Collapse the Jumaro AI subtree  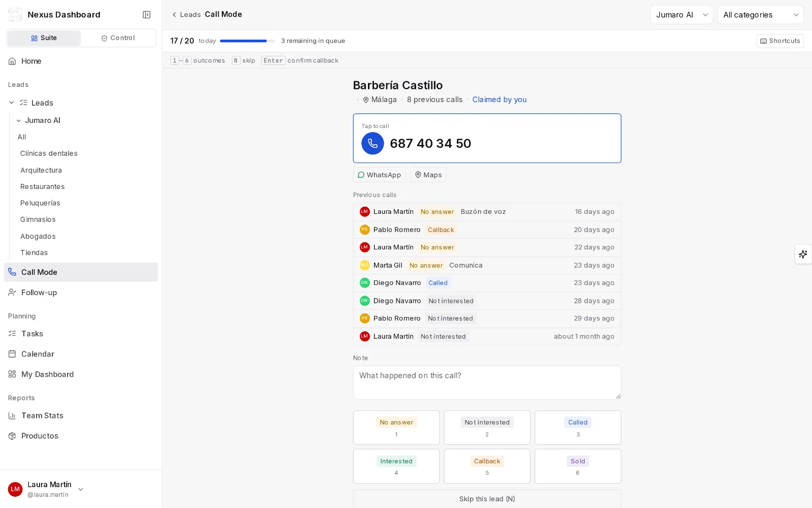[x=19, y=120]
